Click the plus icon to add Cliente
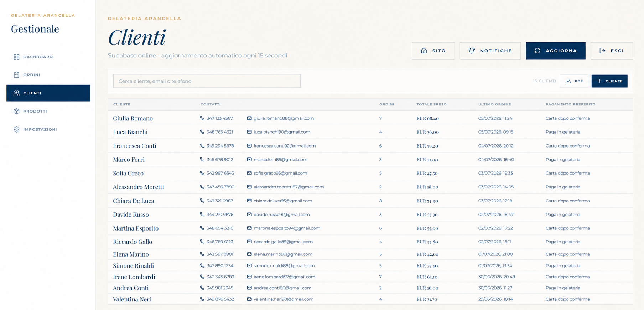 click(599, 81)
